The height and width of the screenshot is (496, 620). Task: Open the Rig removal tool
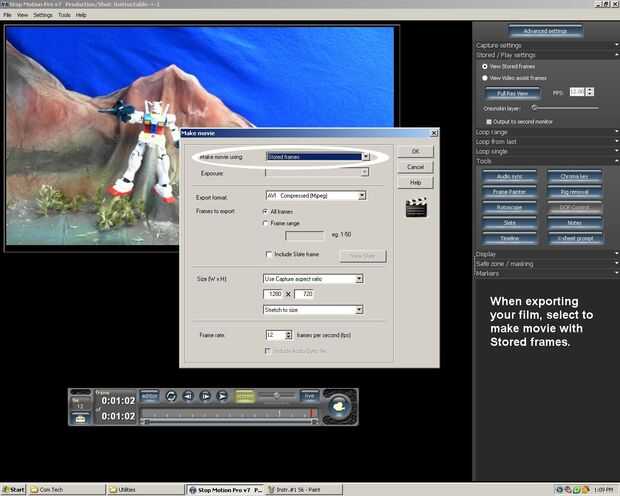(575, 192)
